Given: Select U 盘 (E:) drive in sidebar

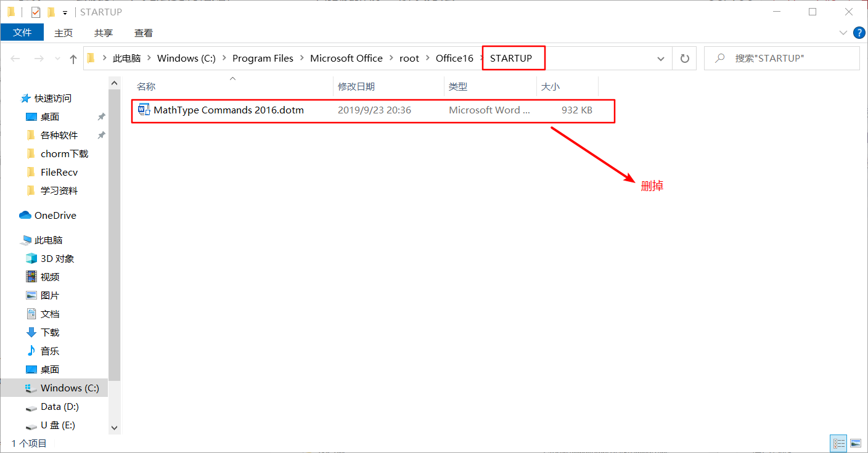Looking at the screenshot, I should (x=58, y=425).
